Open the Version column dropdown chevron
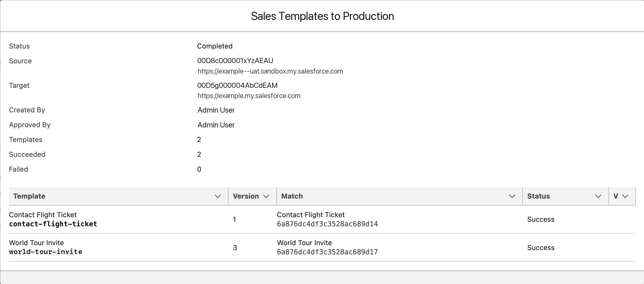Viewport: 644px width, 284px height. 266,196
